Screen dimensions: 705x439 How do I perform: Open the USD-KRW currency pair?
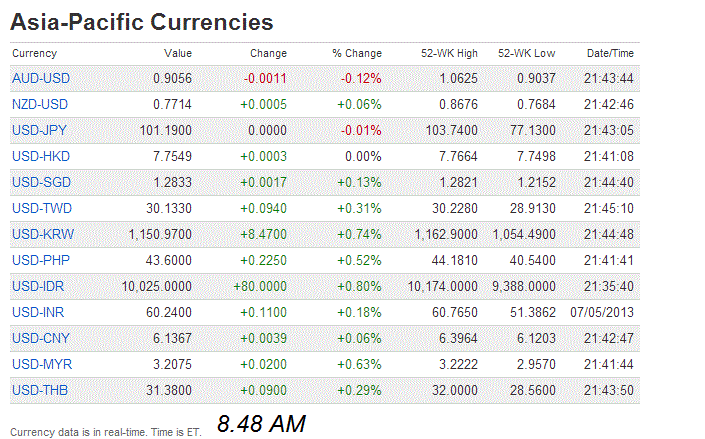(x=42, y=234)
